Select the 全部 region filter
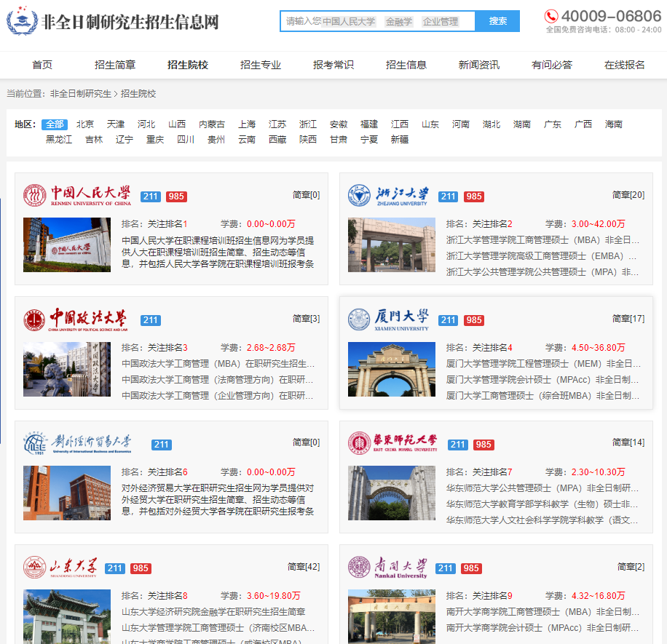The height and width of the screenshot is (644, 667). click(55, 124)
